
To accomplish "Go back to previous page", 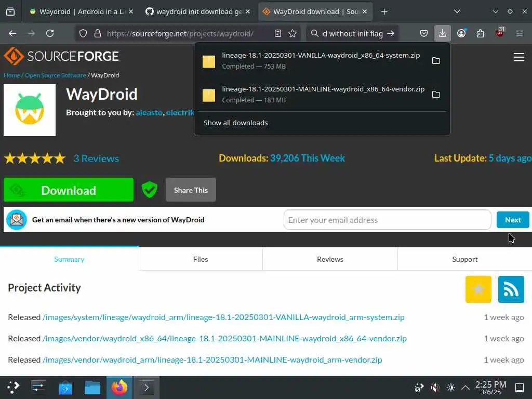I will tap(12, 34).
